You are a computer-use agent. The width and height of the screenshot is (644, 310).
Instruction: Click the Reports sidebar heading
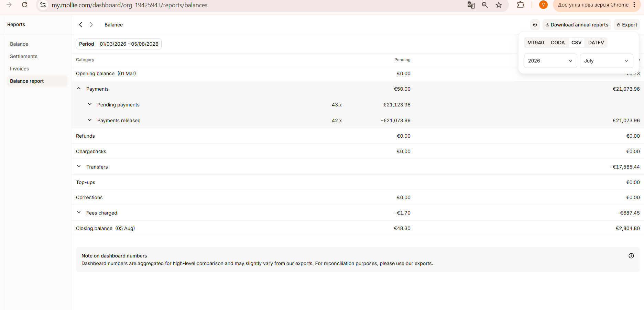pos(16,24)
